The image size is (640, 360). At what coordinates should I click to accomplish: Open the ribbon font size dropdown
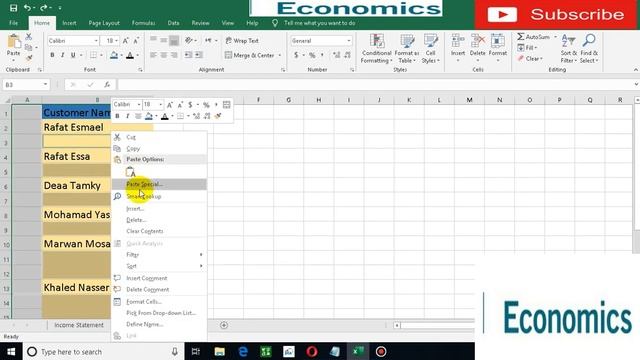pos(116,41)
